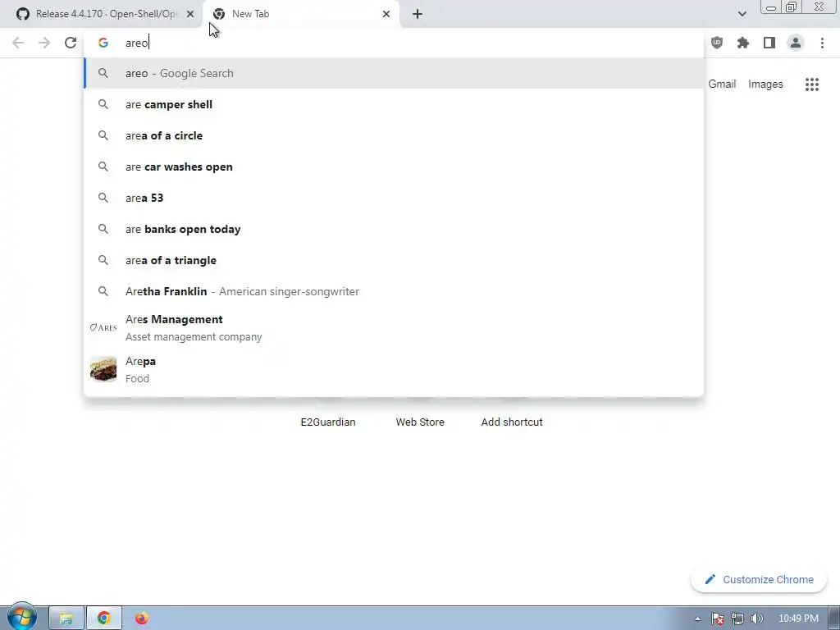Open the Gmail link
This screenshot has width=840, height=630.
(x=722, y=84)
